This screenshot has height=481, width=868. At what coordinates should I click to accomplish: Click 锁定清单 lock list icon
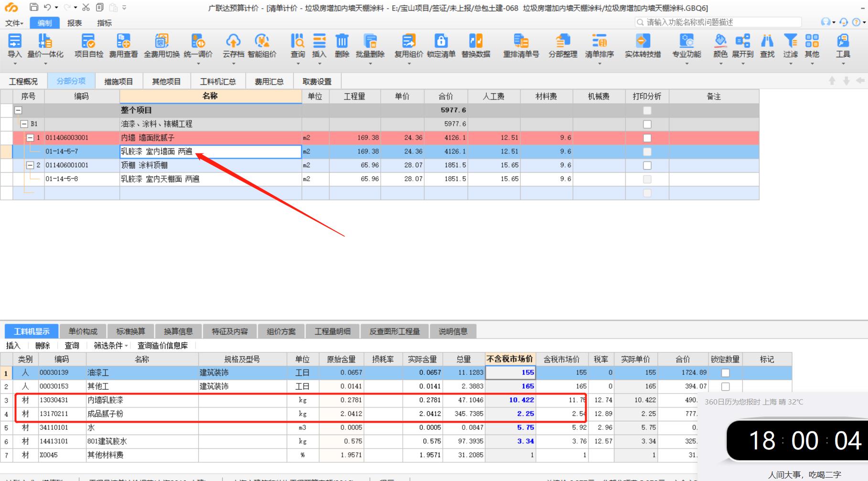(441, 41)
